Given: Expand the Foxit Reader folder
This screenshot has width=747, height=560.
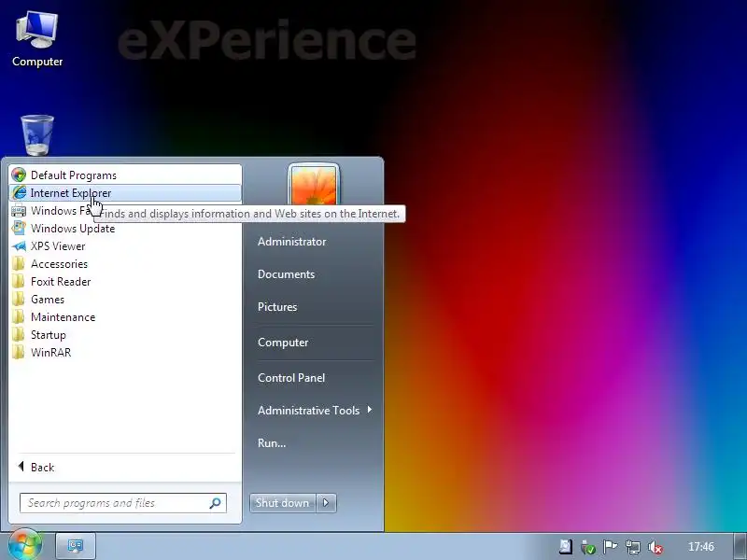Looking at the screenshot, I should (x=125, y=282).
